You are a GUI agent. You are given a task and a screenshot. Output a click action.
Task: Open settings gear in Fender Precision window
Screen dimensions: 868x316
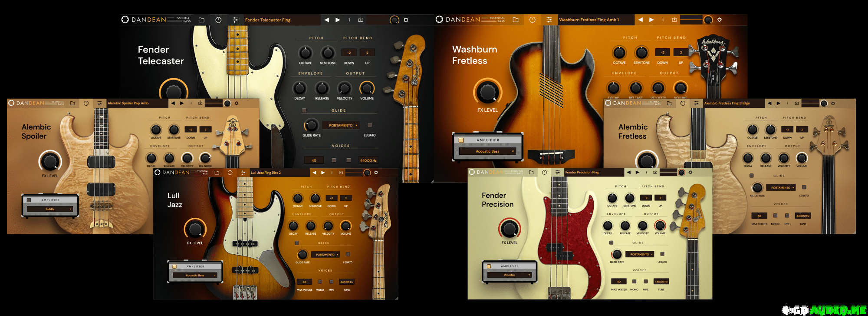[690, 172]
